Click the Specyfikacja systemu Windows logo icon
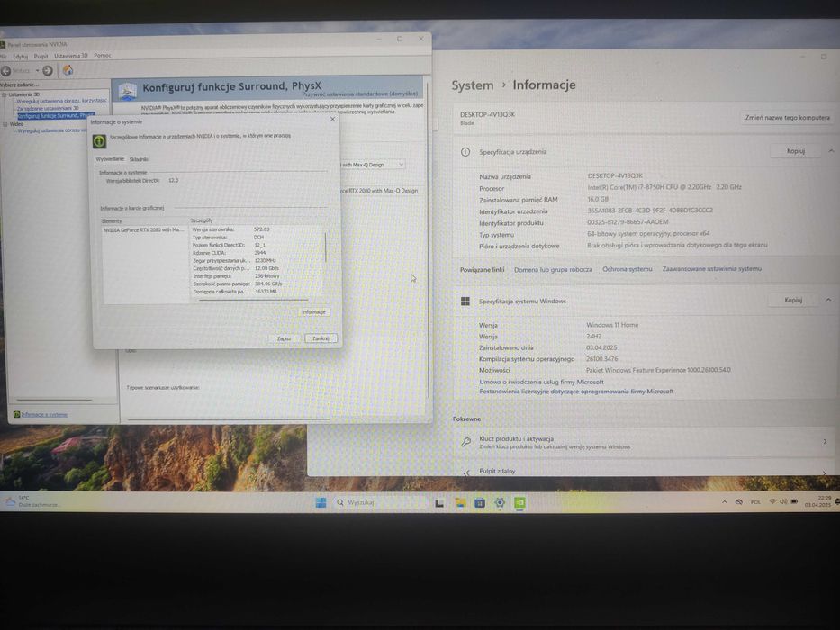The image size is (840, 630). pyautogui.click(x=465, y=301)
